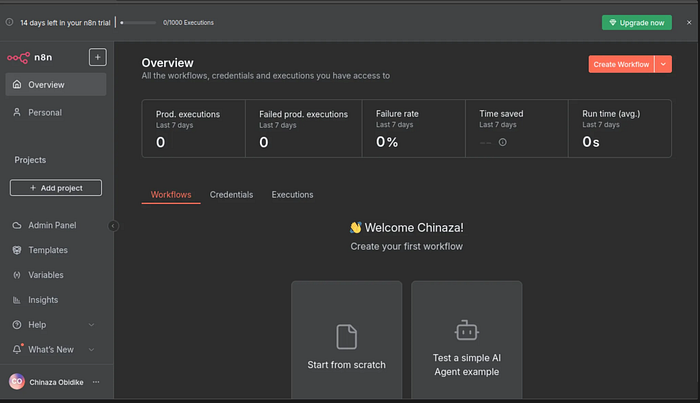The image size is (700, 403).
Task: Click the Test a simple AI Agent card
Action: tap(467, 340)
